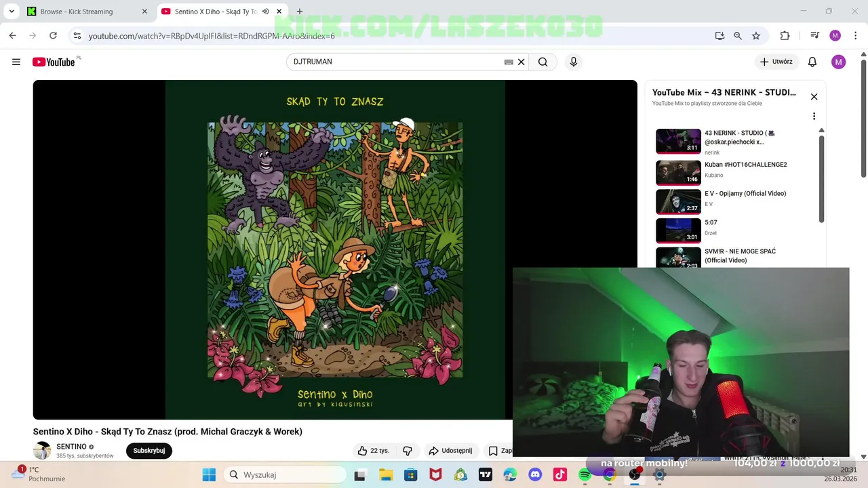Open File Explorer from taskbar
This screenshot has height=488, width=868.
click(x=385, y=475)
